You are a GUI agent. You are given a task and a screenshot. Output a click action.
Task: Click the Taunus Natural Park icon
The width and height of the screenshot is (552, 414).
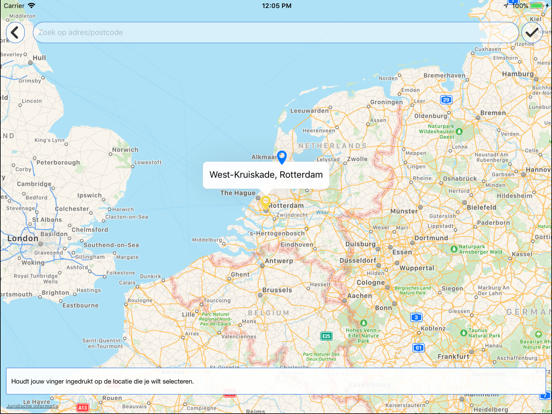point(464,332)
